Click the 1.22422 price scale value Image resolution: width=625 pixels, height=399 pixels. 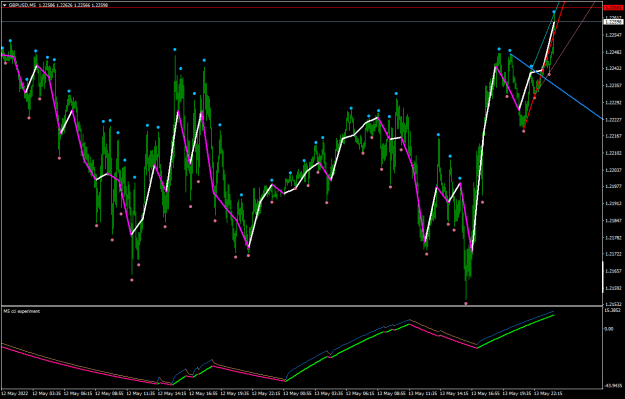click(x=613, y=69)
